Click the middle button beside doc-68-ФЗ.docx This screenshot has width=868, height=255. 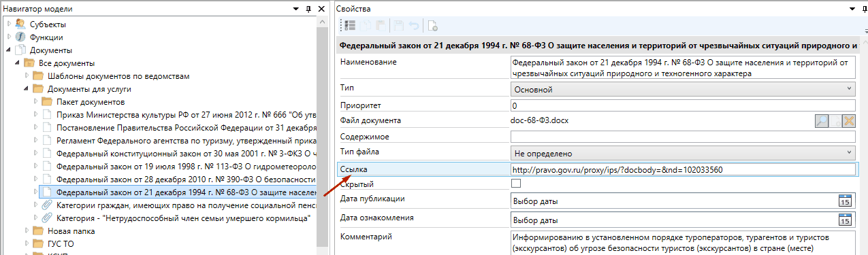click(x=835, y=121)
